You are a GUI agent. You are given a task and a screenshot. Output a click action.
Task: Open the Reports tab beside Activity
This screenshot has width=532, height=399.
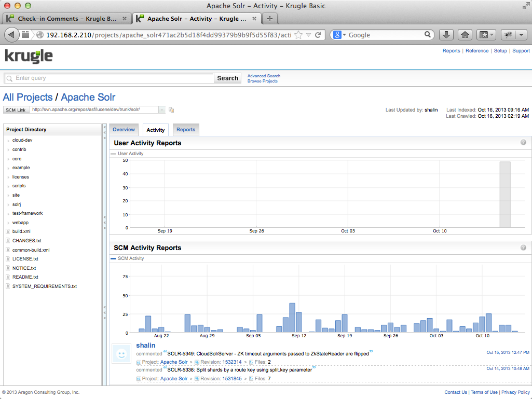[186, 130]
